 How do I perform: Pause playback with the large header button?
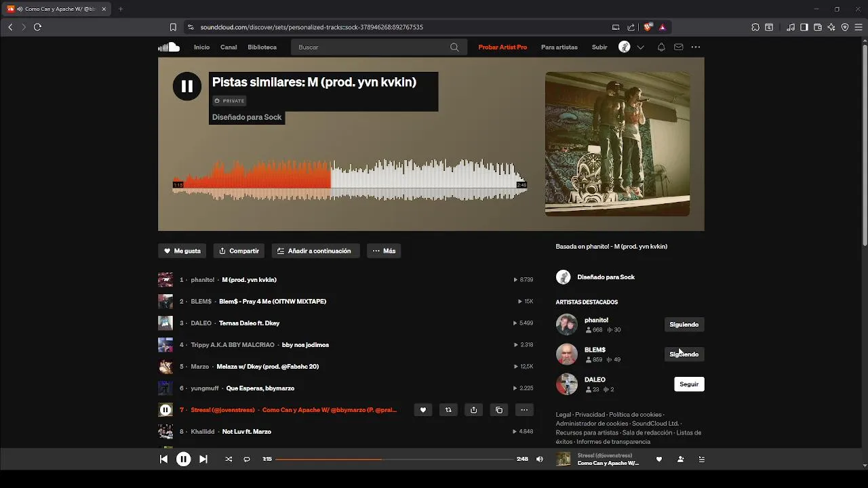point(187,86)
